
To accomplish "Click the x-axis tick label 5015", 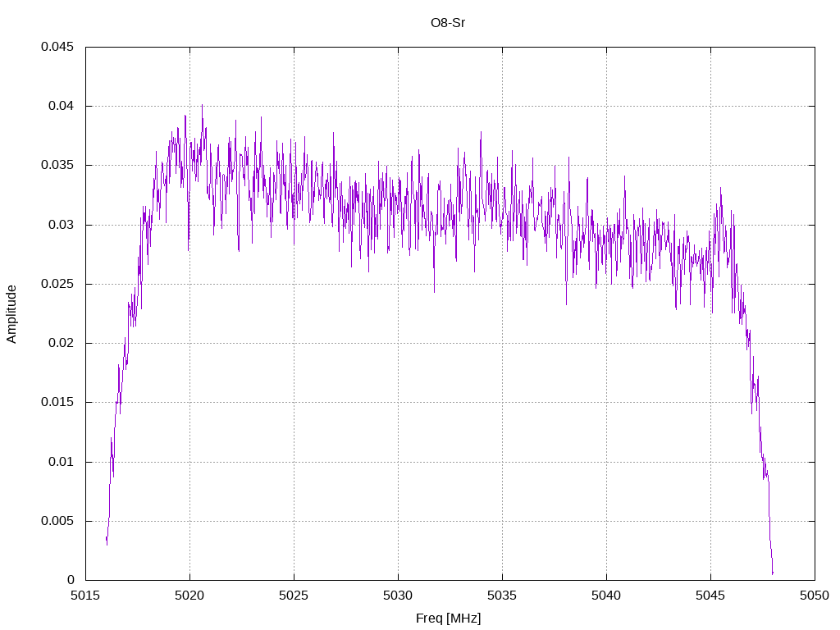I will 85,596.
